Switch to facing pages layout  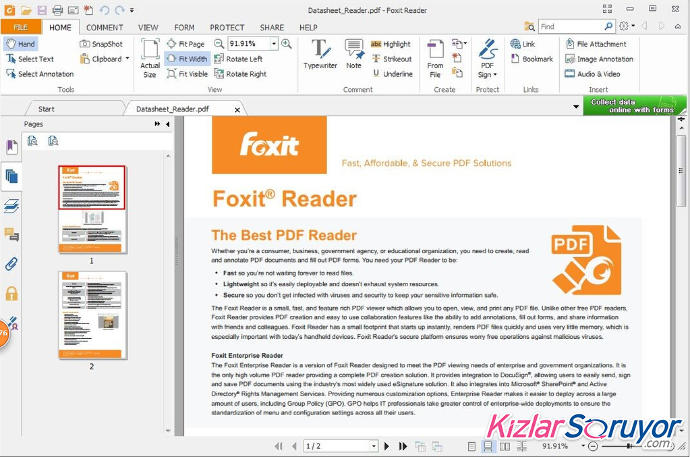[505, 446]
